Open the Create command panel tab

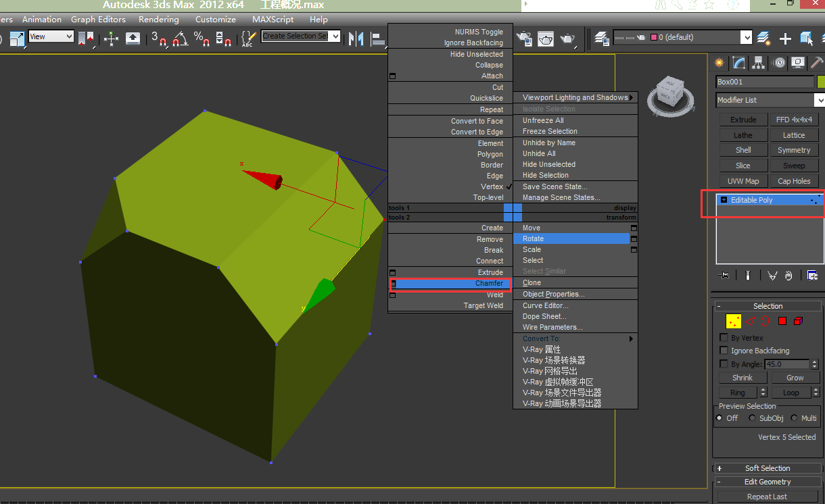(719, 63)
